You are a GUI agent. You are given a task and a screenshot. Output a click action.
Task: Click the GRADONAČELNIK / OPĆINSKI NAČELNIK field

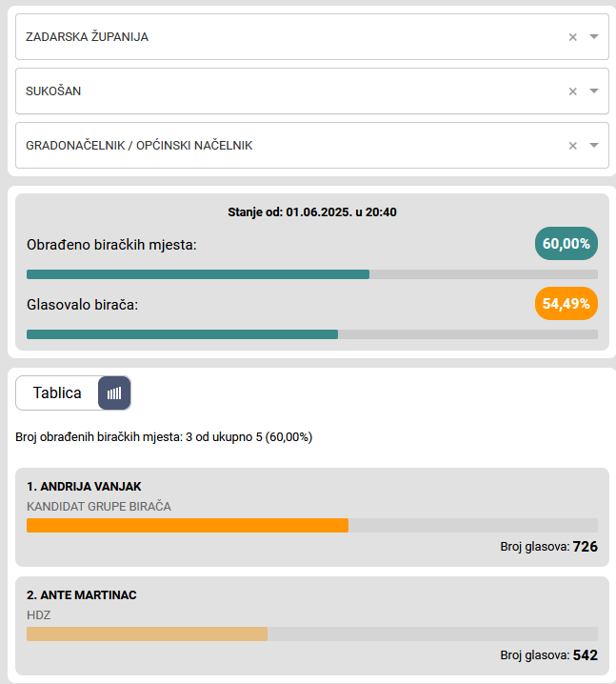click(x=286, y=146)
